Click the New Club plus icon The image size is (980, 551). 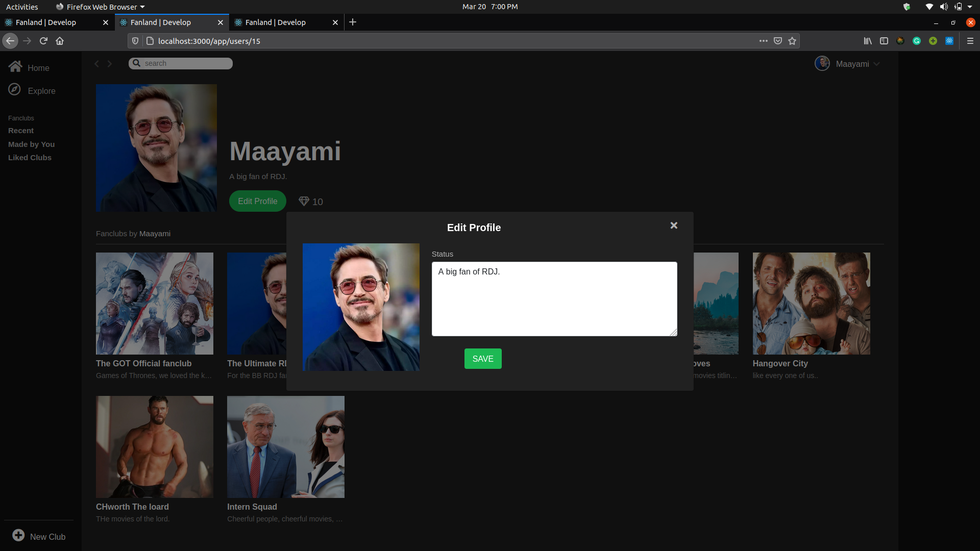point(18,535)
